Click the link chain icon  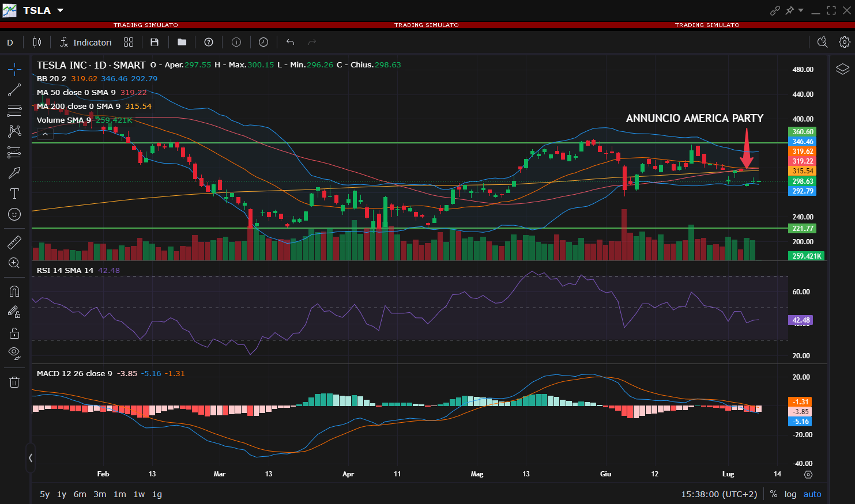775,10
